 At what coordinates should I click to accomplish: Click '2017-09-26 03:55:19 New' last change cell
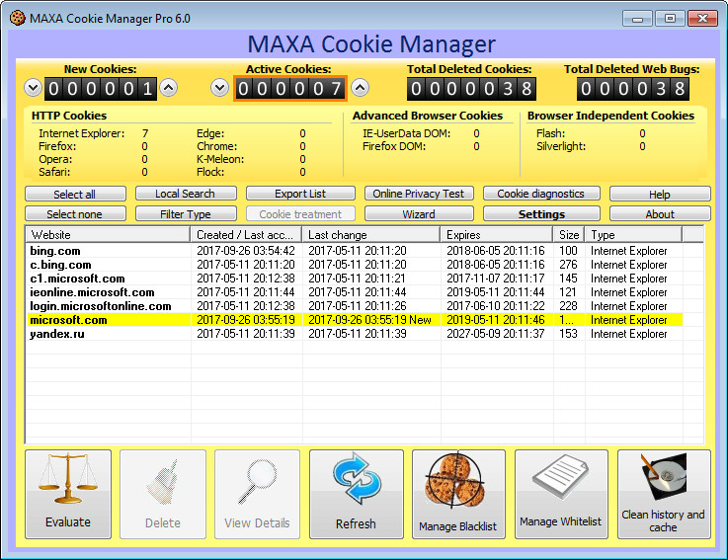369,320
